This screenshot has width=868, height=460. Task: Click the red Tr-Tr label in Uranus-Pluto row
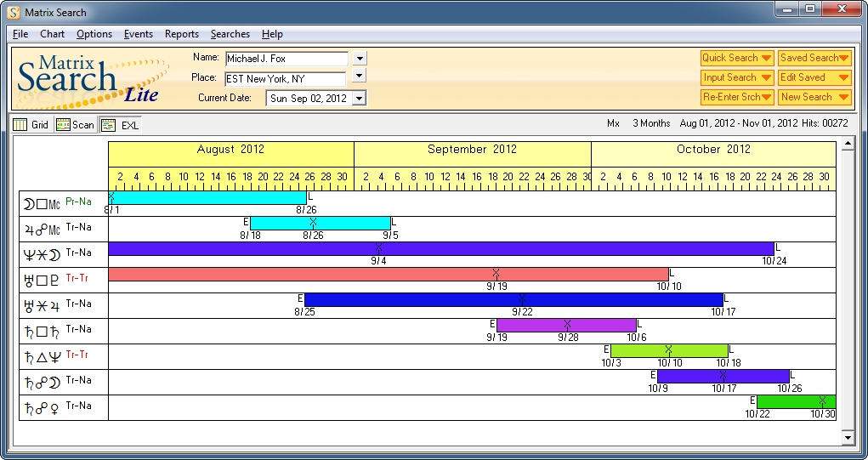click(x=77, y=278)
